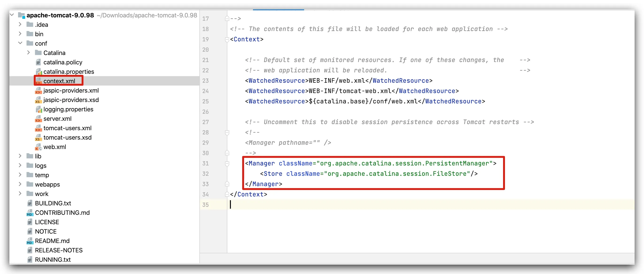Click the conf folder icon

30,43
